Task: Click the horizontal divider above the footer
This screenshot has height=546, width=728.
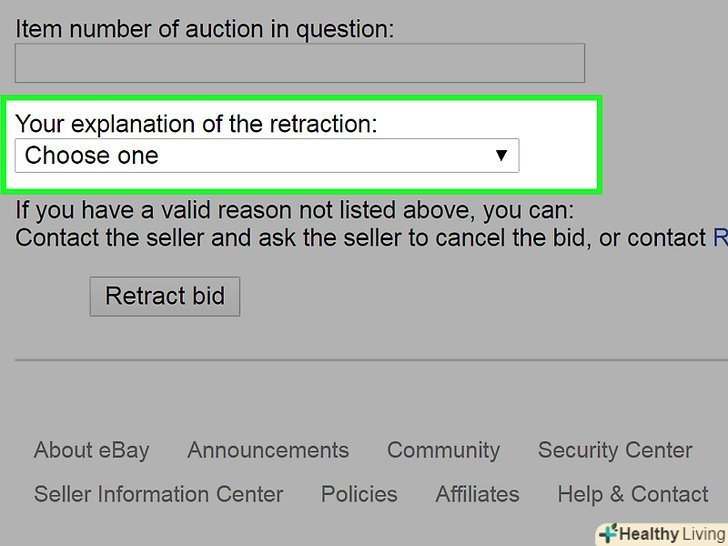Action: [371, 360]
